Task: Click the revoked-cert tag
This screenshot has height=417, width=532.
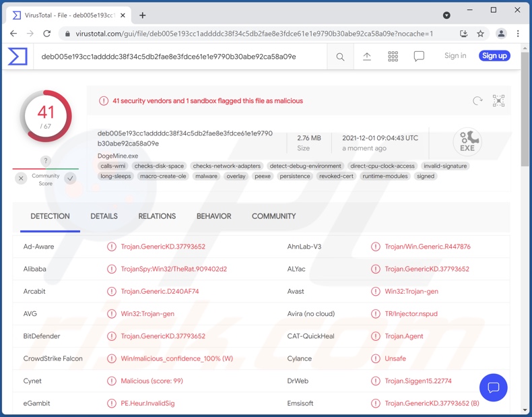Action: coord(336,176)
